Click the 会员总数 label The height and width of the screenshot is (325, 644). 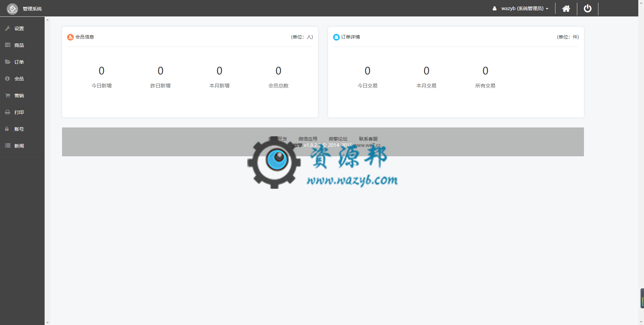tap(278, 86)
